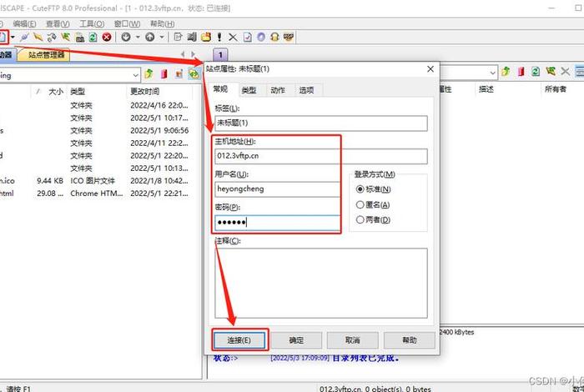
Task: Open the dropdown next to the Download icon
Action: click(x=138, y=37)
